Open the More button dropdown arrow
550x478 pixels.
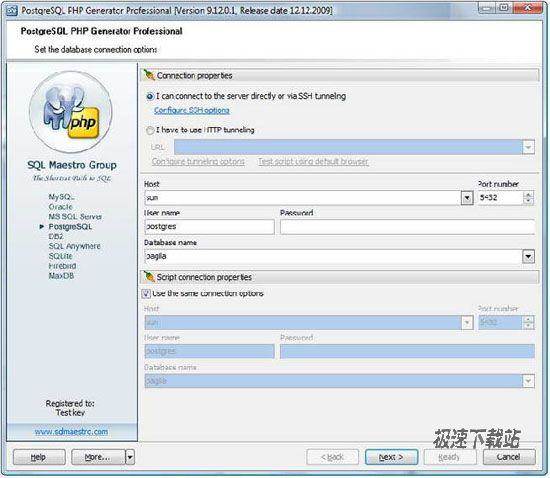pyautogui.click(x=130, y=457)
